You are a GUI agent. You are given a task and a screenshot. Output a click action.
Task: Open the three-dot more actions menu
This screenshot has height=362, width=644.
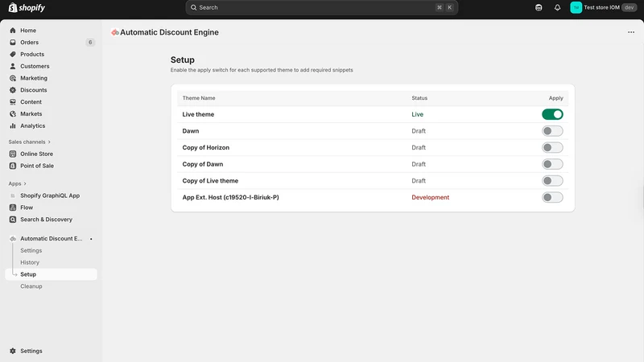(631, 32)
